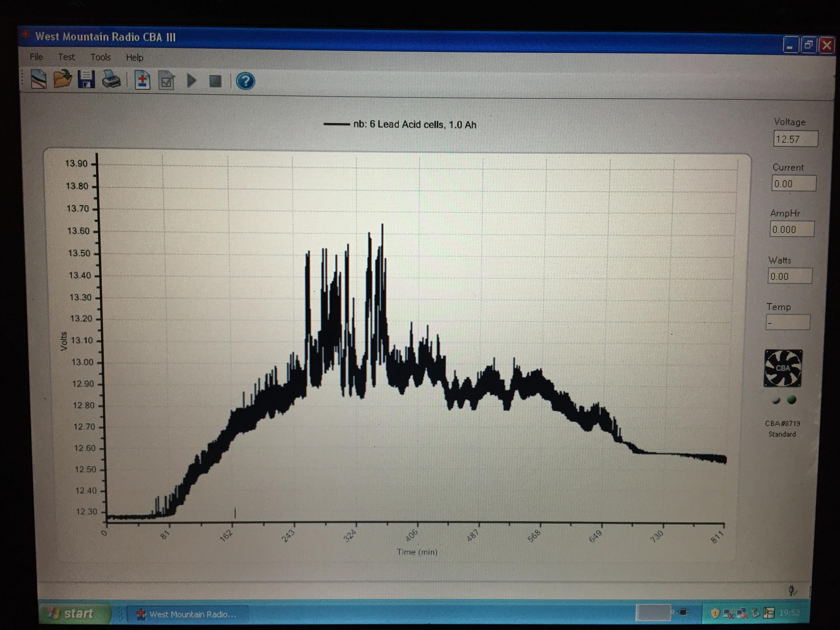This screenshot has height=630, width=840.
Task: Click the "Time (min)" axis label
Action: 417,552
